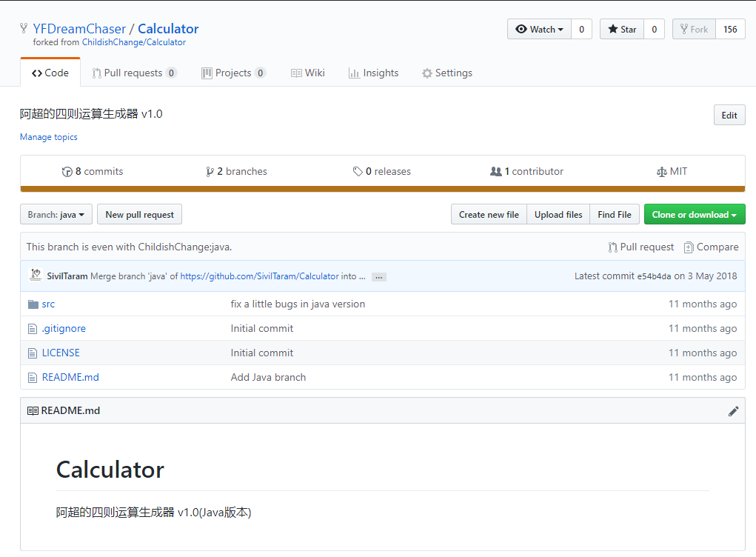Click the README book icon in header
This screenshot has height=557, width=756.
pyautogui.click(x=33, y=411)
